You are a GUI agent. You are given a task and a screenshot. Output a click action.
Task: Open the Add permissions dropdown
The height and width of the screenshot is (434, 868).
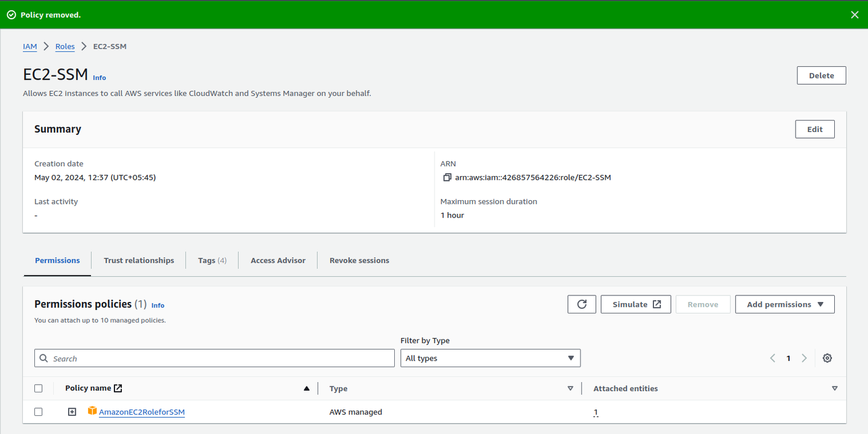[x=784, y=304]
